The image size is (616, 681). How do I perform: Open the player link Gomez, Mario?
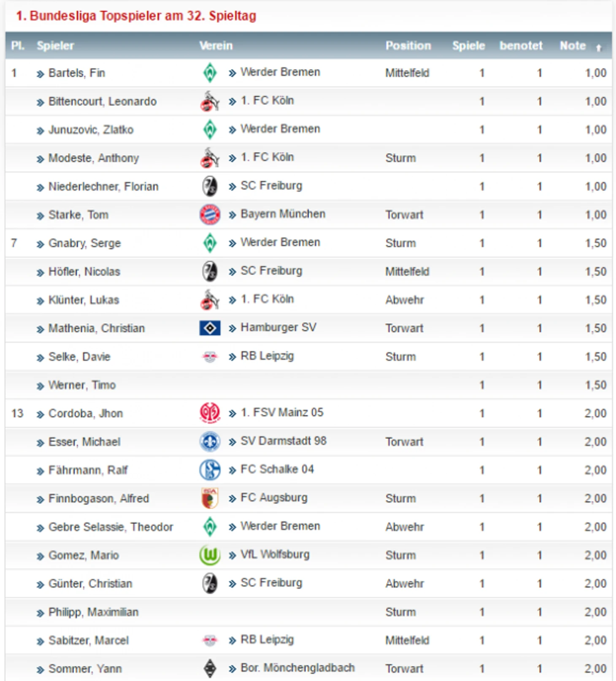[84, 555]
